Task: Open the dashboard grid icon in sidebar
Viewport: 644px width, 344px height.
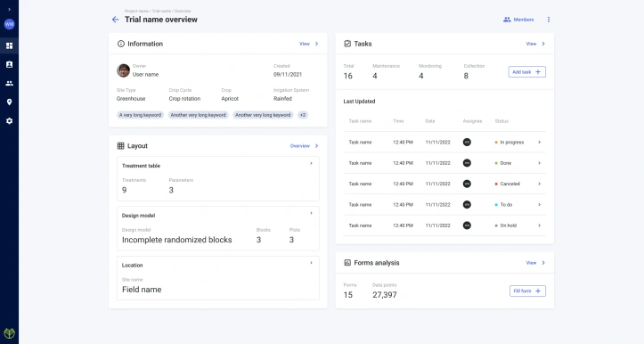Action: point(9,45)
